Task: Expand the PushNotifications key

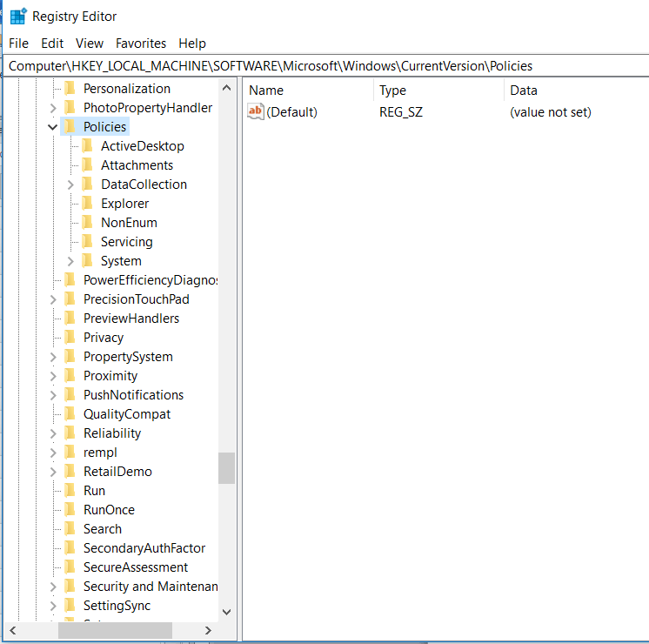Action: [x=53, y=395]
